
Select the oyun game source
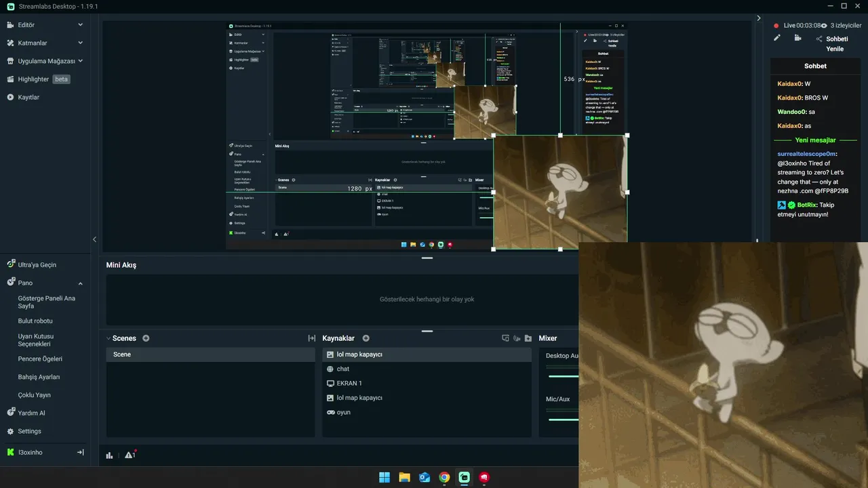pyautogui.click(x=427, y=412)
